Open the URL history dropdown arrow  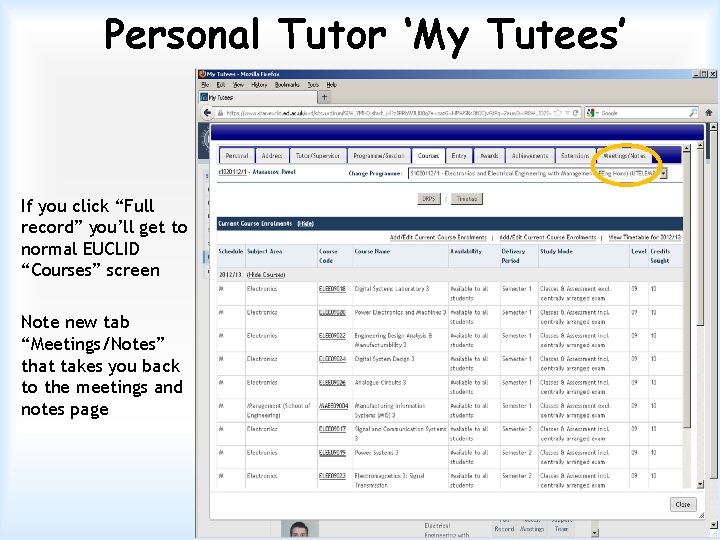click(x=568, y=112)
